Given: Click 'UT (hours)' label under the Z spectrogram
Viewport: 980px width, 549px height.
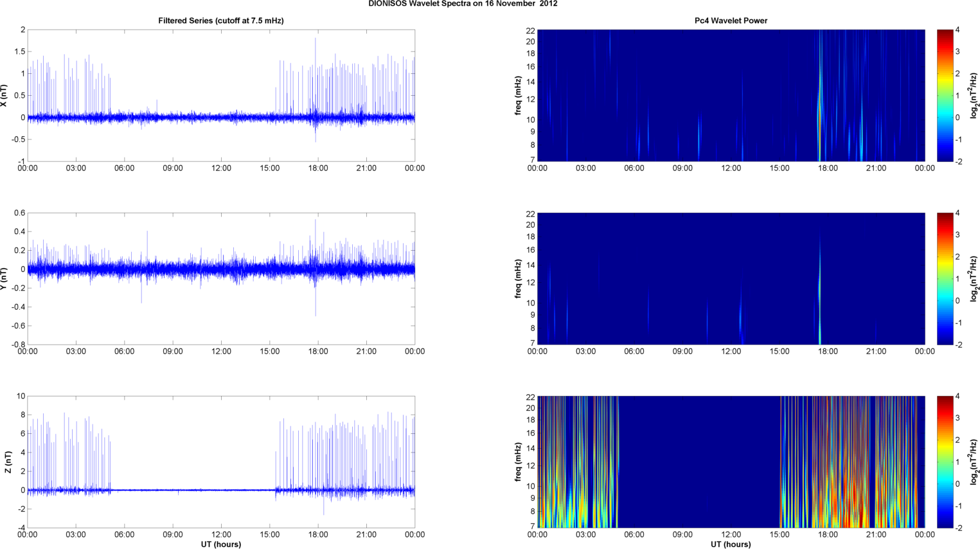Looking at the screenshot, I should pyautogui.click(x=731, y=544).
